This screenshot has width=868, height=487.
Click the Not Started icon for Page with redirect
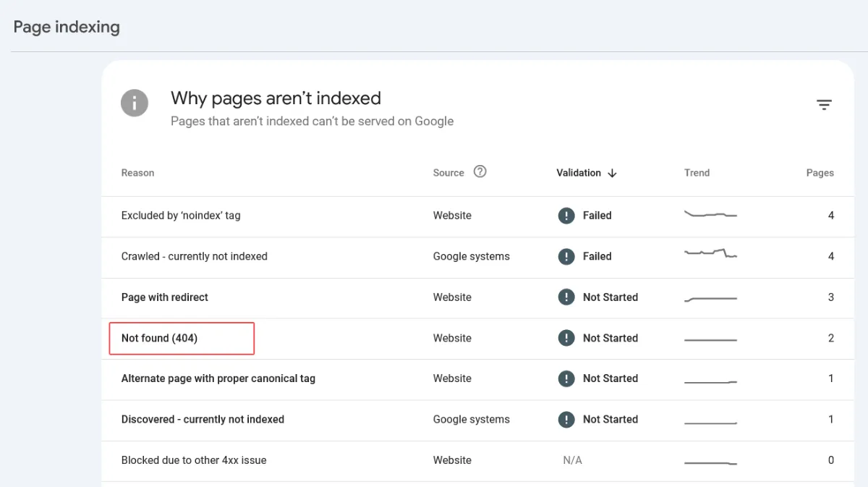coord(566,297)
